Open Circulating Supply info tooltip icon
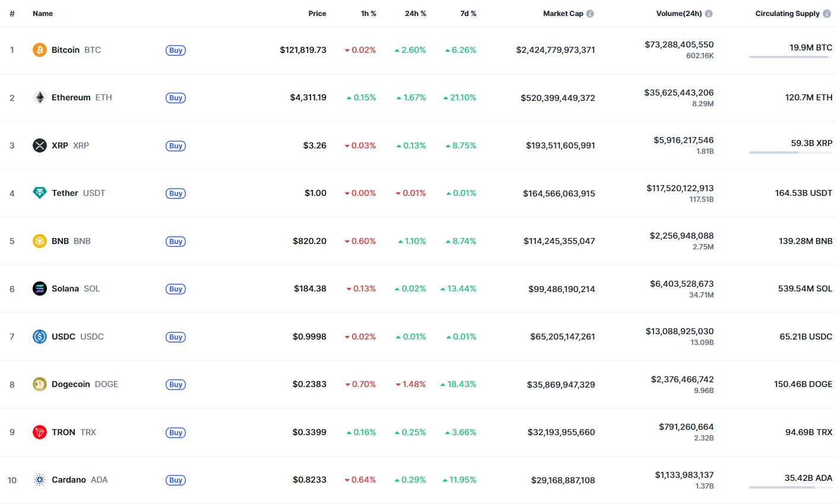 pos(826,14)
